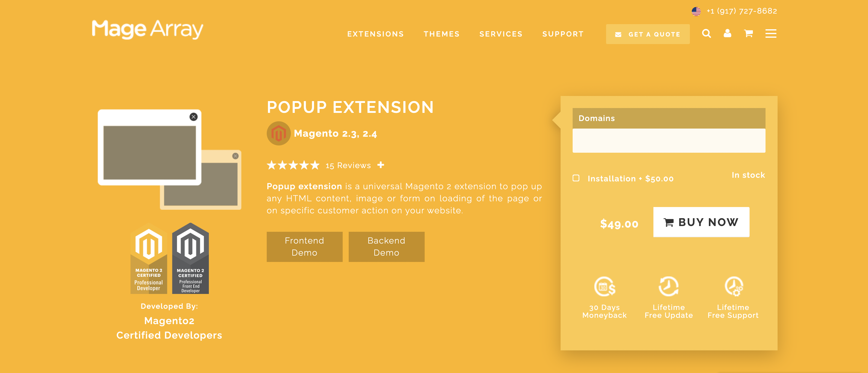The image size is (868, 373).
Task: Click the user account icon
Action: (x=727, y=34)
